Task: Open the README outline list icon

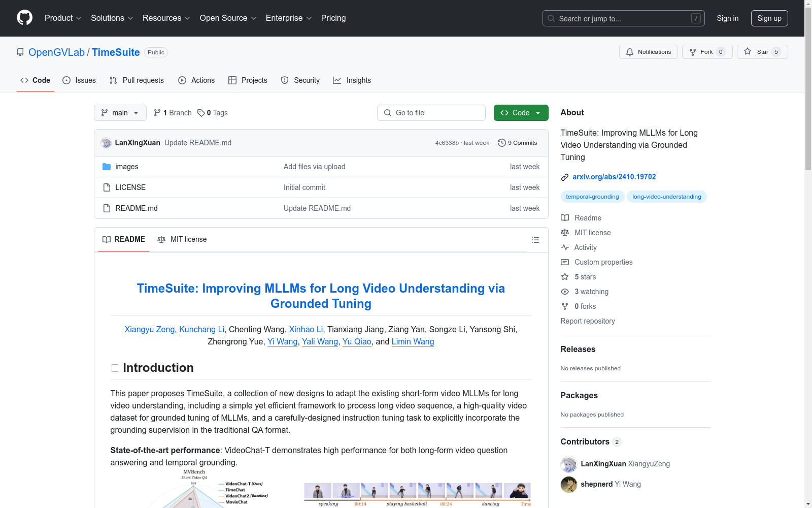Action: [535, 240]
